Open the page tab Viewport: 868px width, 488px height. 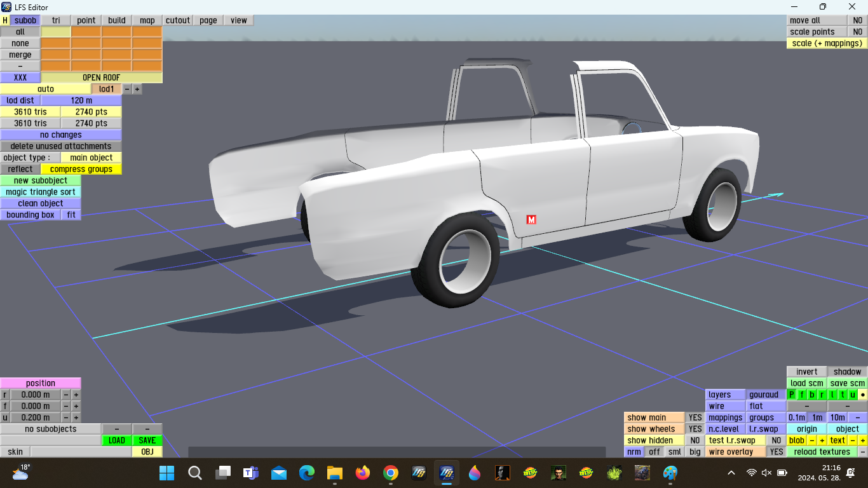point(208,20)
